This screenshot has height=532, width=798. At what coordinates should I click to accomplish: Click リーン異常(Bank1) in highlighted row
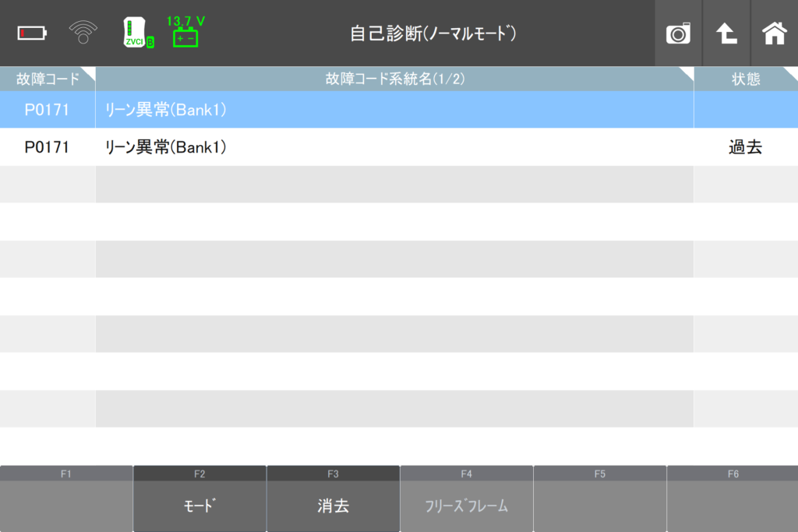pos(165,110)
